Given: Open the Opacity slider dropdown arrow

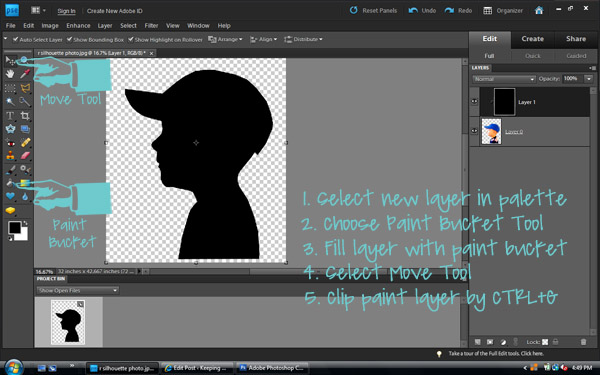Looking at the screenshot, I should click(589, 79).
